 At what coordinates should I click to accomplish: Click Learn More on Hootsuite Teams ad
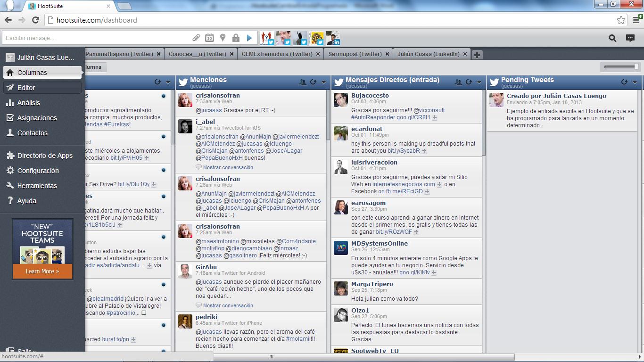click(x=42, y=271)
